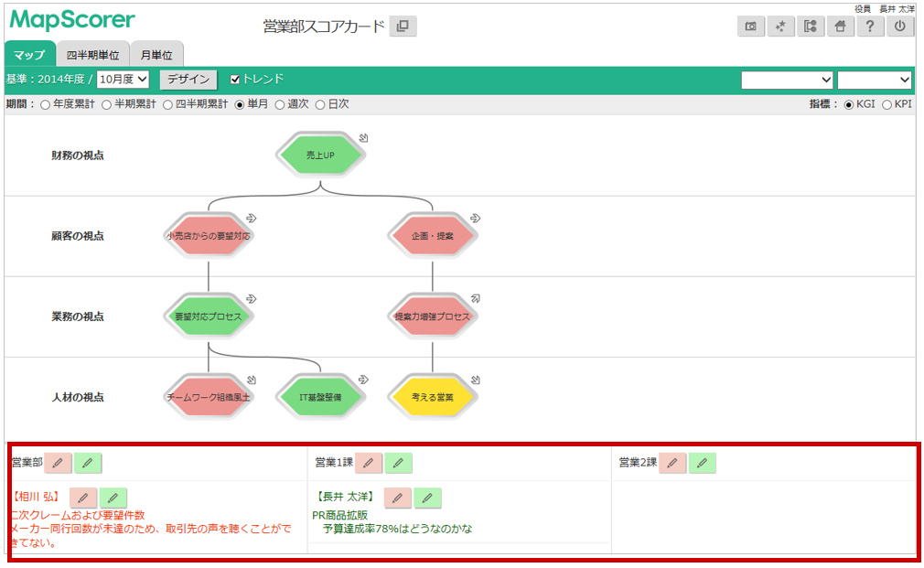Select the 年度累計 period radio button

[x=46, y=105]
